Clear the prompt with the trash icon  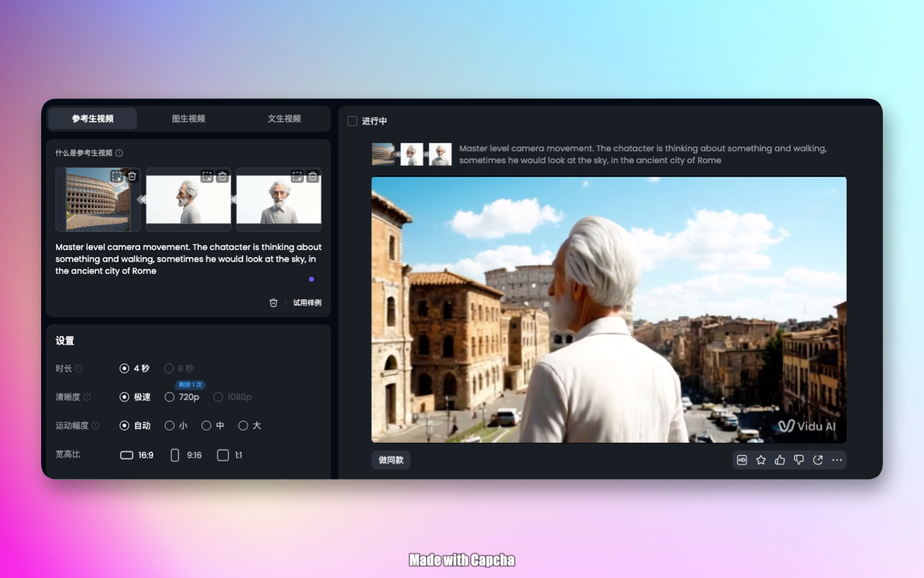coord(273,303)
